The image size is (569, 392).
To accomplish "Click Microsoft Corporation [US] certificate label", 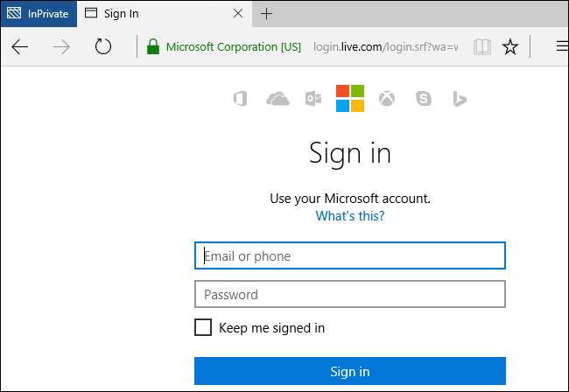I will (x=234, y=46).
